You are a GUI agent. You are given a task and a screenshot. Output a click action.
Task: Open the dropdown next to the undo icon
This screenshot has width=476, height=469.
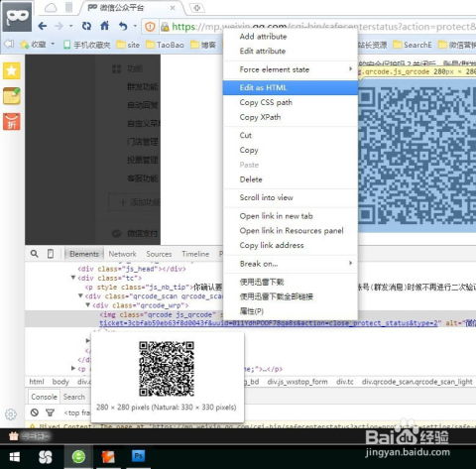135,26
